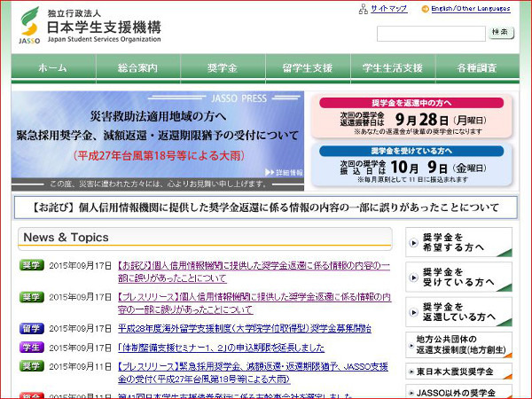Open the 奨学金を希望する方へ button
The height and width of the screenshot is (399, 532).
coord(458,242)
